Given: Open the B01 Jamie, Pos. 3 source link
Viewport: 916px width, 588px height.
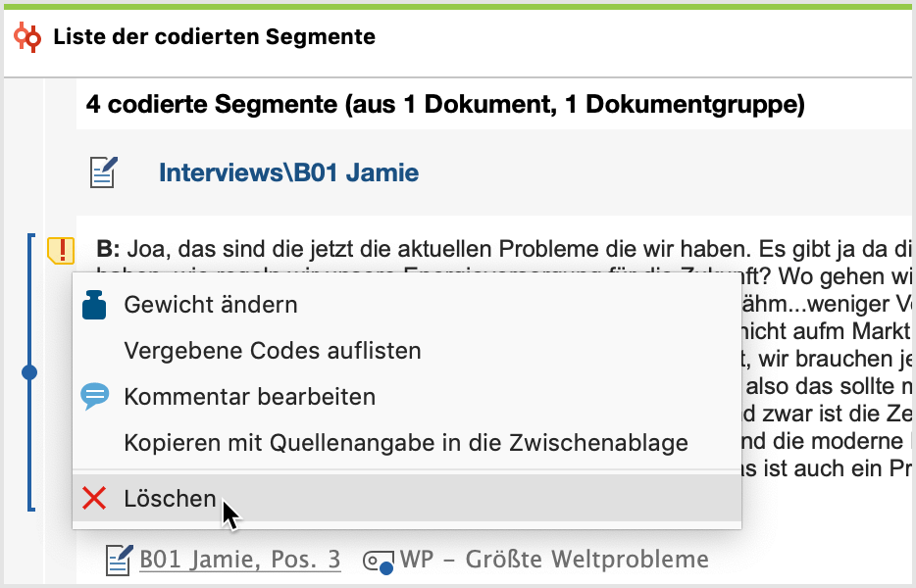Looking at the screenshot, I should click(240, 560).
